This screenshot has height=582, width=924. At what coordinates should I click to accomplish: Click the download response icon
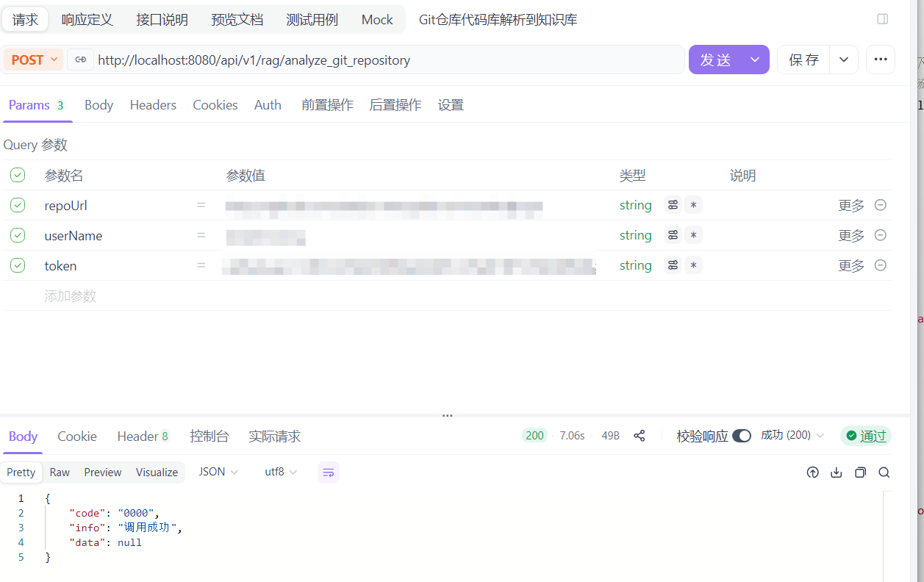tap(836, 473)
